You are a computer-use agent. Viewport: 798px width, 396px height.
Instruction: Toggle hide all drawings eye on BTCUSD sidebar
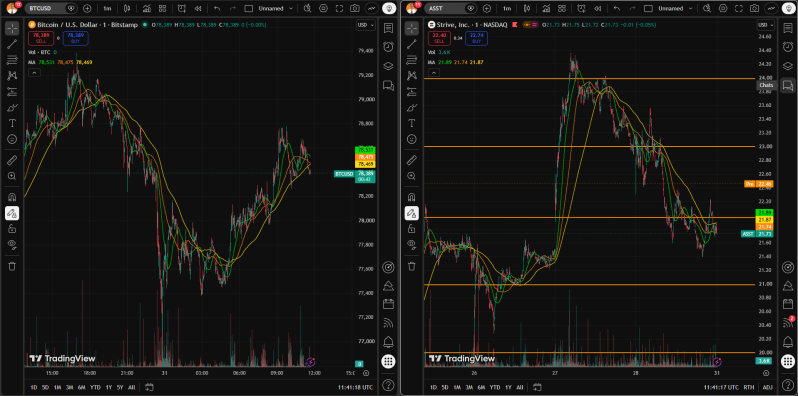click(12, 244)
